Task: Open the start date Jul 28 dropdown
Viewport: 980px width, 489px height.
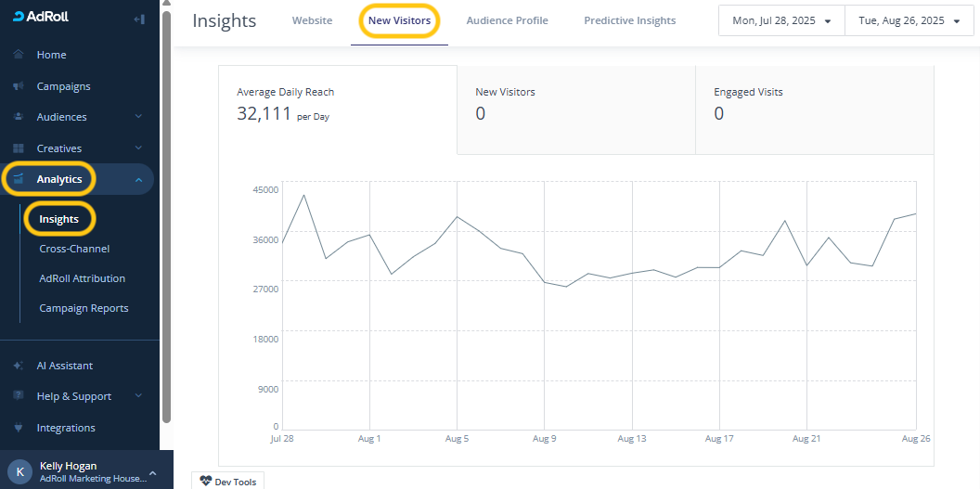Action: 781,20
